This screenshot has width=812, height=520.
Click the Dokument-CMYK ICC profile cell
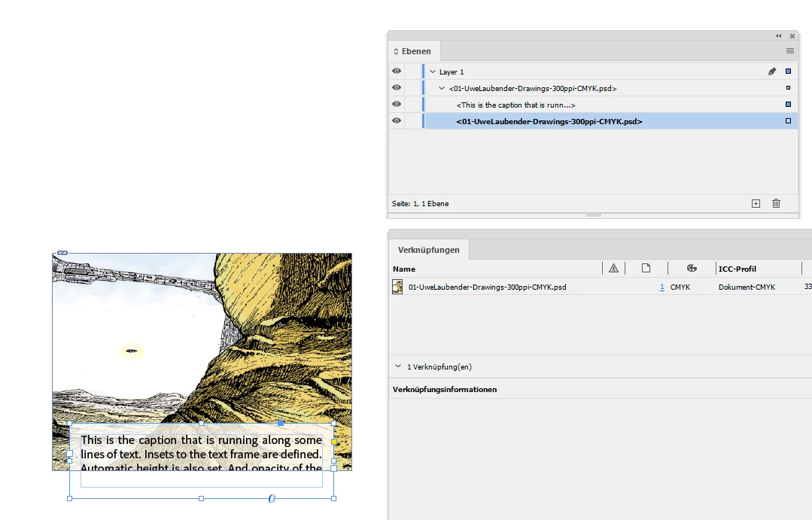(x=747, y=287)
